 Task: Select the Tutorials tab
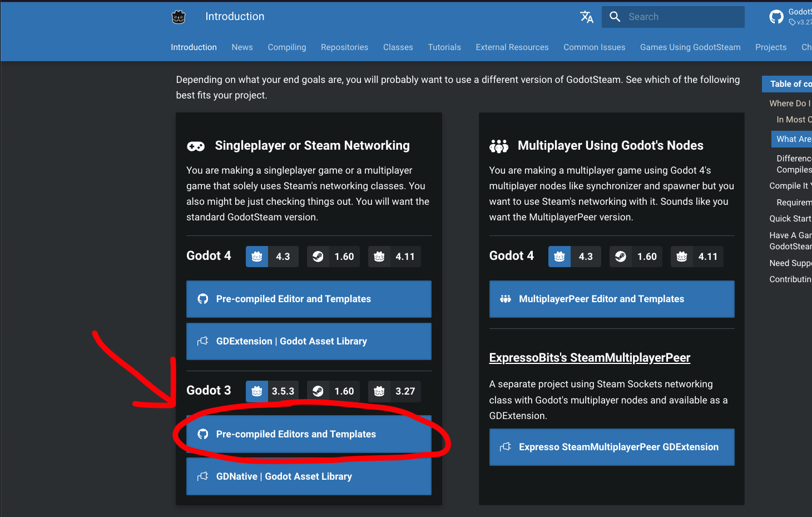point(444,47)
